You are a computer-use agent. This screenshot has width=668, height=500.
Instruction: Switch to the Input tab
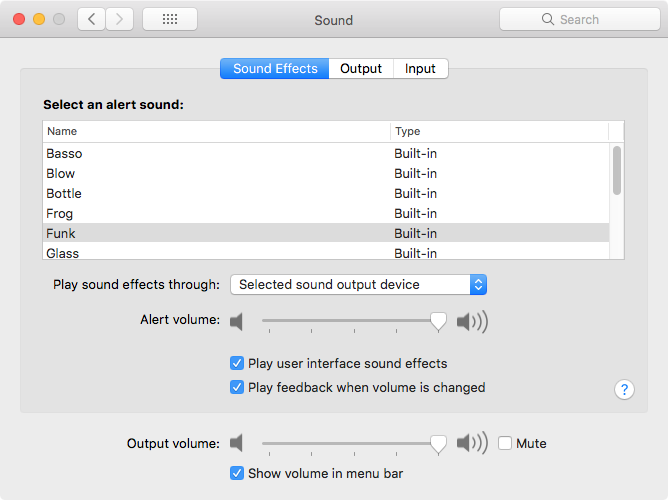[420, 69]
